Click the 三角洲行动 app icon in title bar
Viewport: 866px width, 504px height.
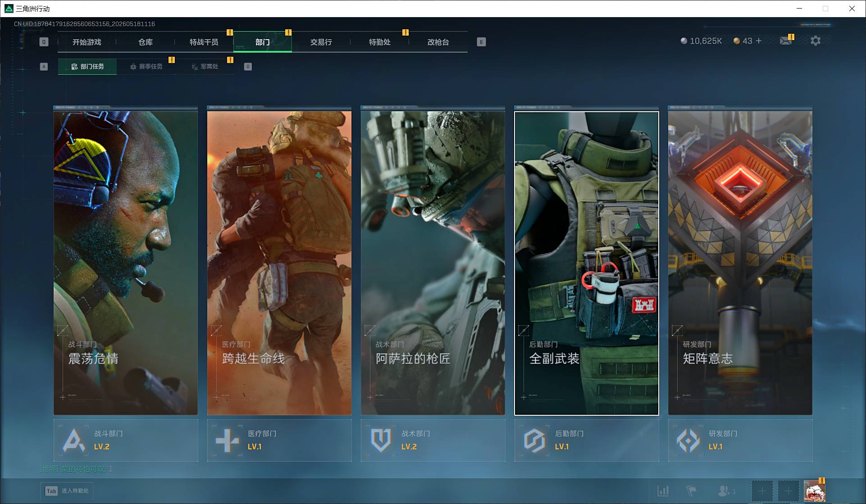[x=9, y=9]
